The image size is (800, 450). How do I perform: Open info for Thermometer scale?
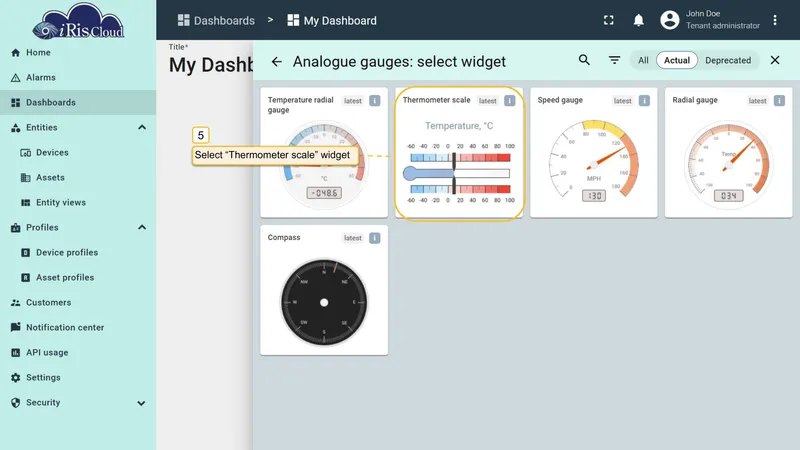point(510,101)
